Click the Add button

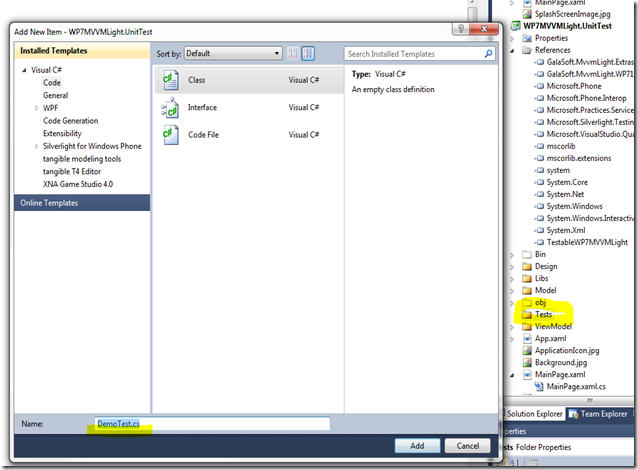pyautogui.click(x=417, y=446)
